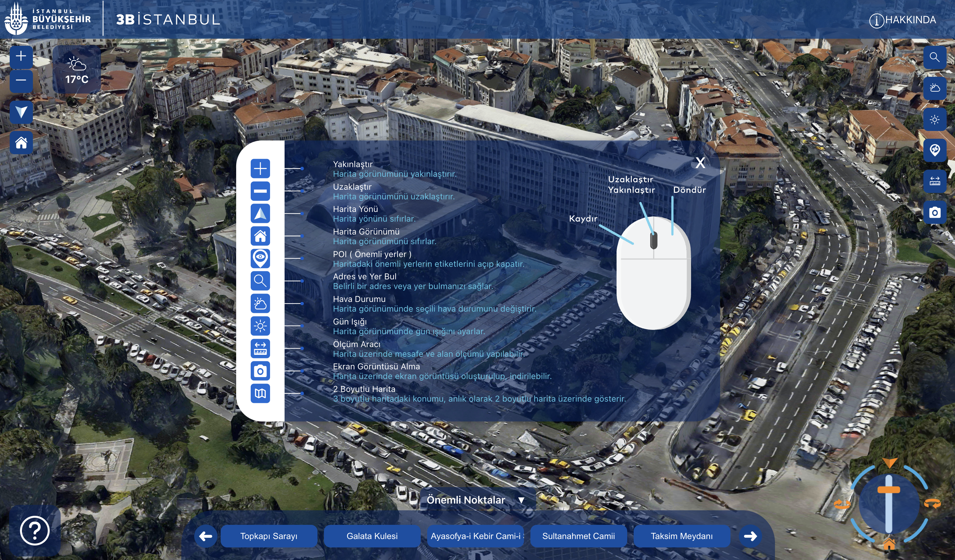Click the "POI ( Önemli yerler )" heading

tap(372, 254)
